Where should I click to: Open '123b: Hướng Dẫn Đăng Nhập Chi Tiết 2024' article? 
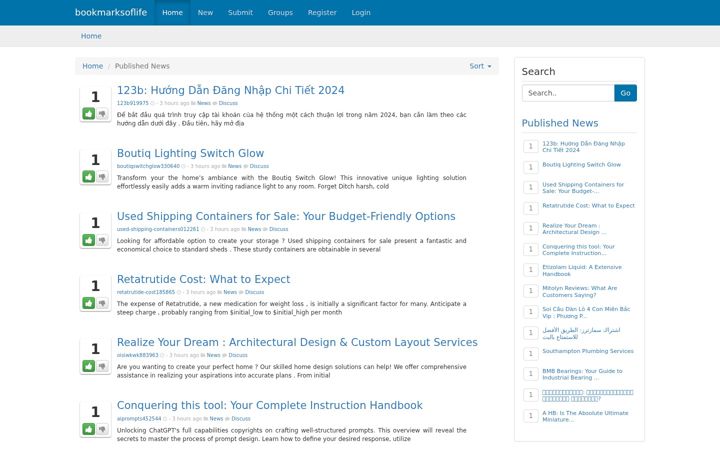click(x=231, y=90)
